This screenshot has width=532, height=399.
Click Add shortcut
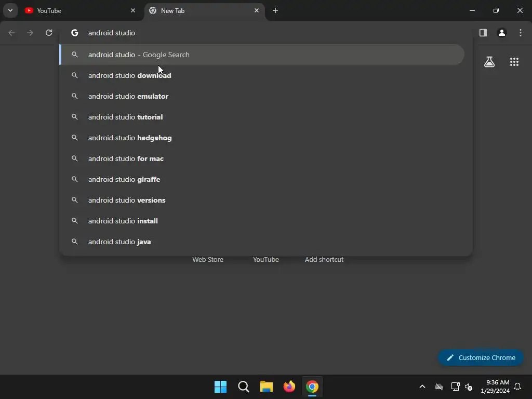[324, 260]
